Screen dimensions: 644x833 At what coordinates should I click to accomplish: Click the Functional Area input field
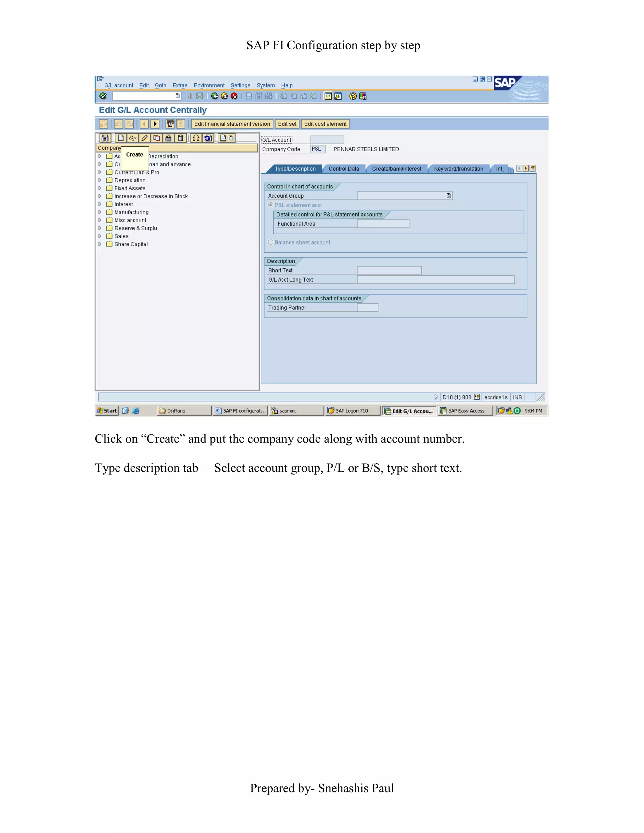point(383,224)
